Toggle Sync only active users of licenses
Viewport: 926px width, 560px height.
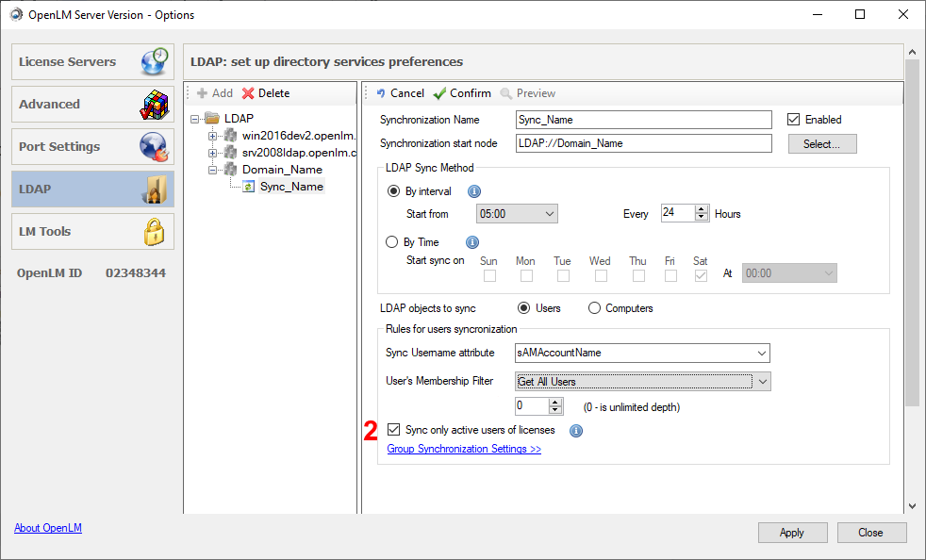pos(393,430)
